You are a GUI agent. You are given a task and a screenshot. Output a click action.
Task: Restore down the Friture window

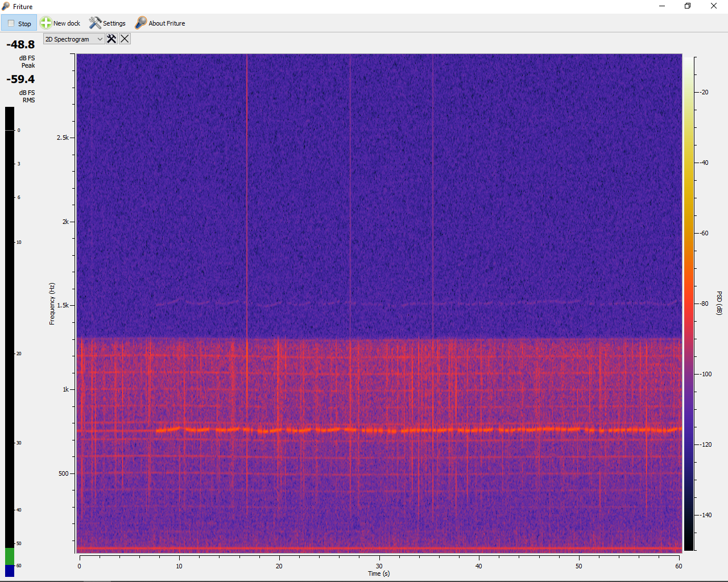(688, 6)
